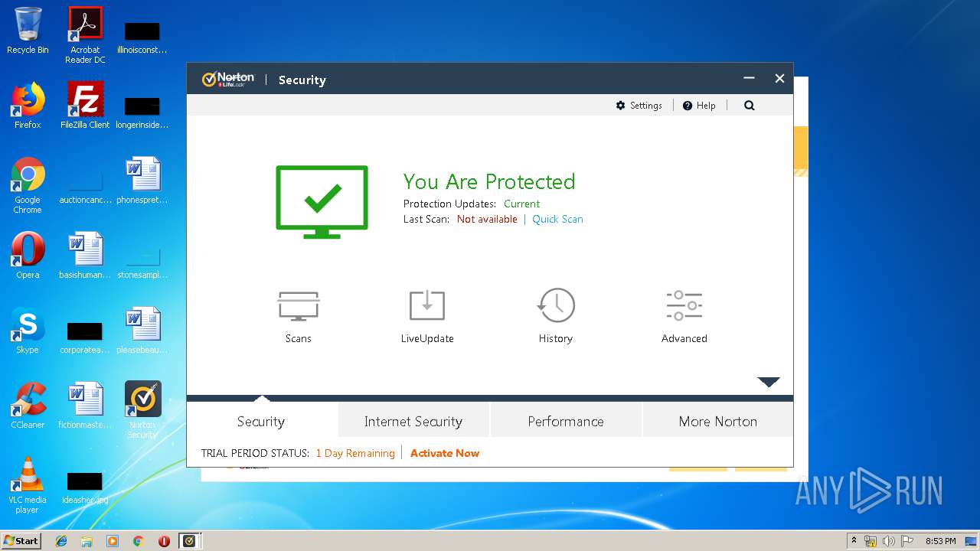Screen dimensions: 980x551
Task: Collapse the features panel with down arrow
Action: [769, 382]
